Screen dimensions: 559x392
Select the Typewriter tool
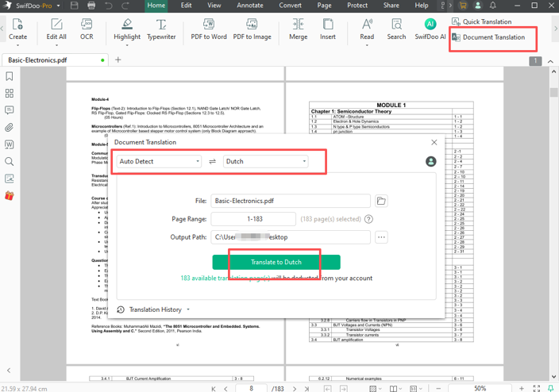click(161, 29)
